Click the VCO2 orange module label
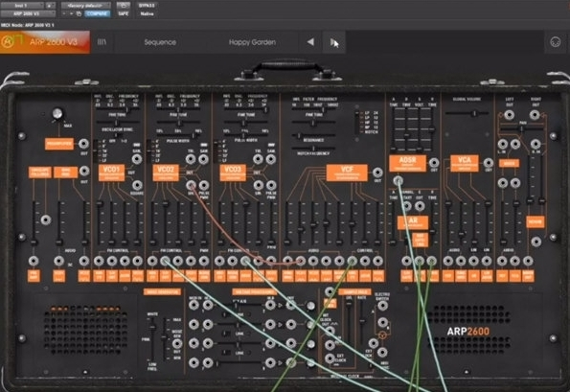Viewport: 570px width, 392px height. [x=166, y=173]
